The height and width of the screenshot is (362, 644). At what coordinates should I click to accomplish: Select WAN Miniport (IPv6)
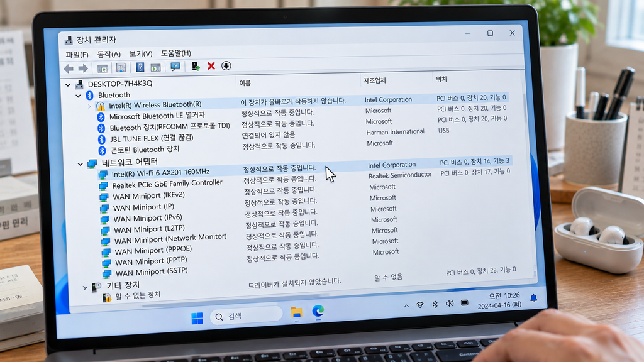point(148,218)
